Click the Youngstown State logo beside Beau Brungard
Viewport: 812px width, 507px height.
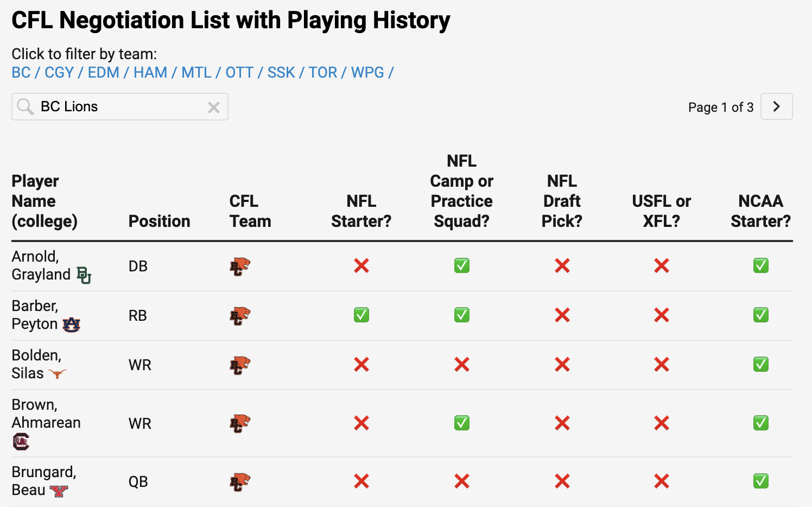59,491
